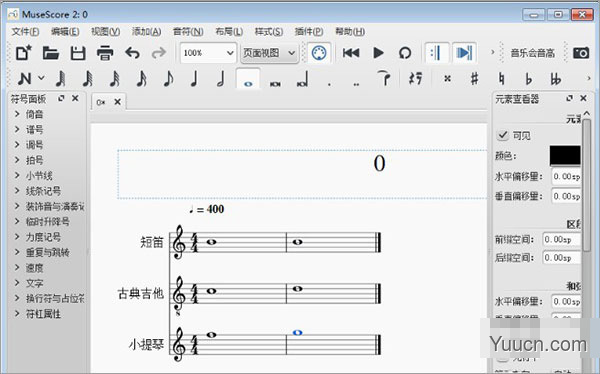Screen dimensions: 600x374
Task: Take a snapshot with the camera icon
Action: tap(581, 53)
